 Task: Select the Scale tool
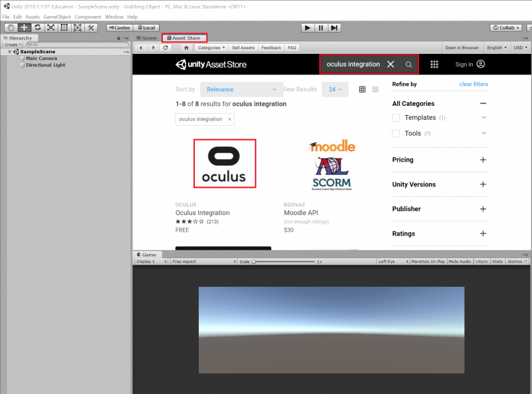[x=51, y=28]
